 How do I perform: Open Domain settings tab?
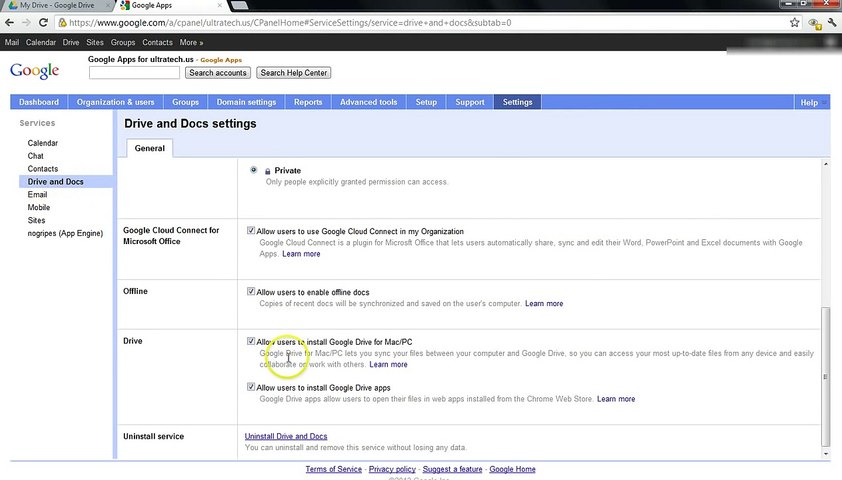(246, 102)
